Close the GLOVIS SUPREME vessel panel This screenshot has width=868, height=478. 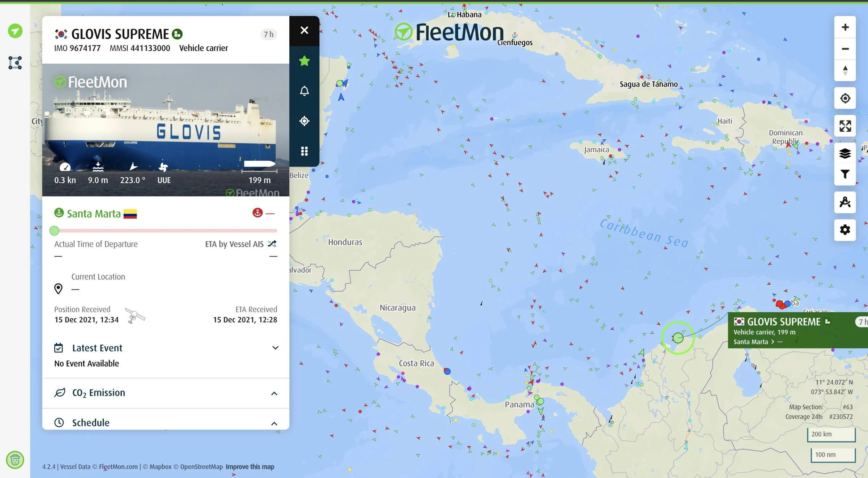pyautogui.click(x=304, y=30)
